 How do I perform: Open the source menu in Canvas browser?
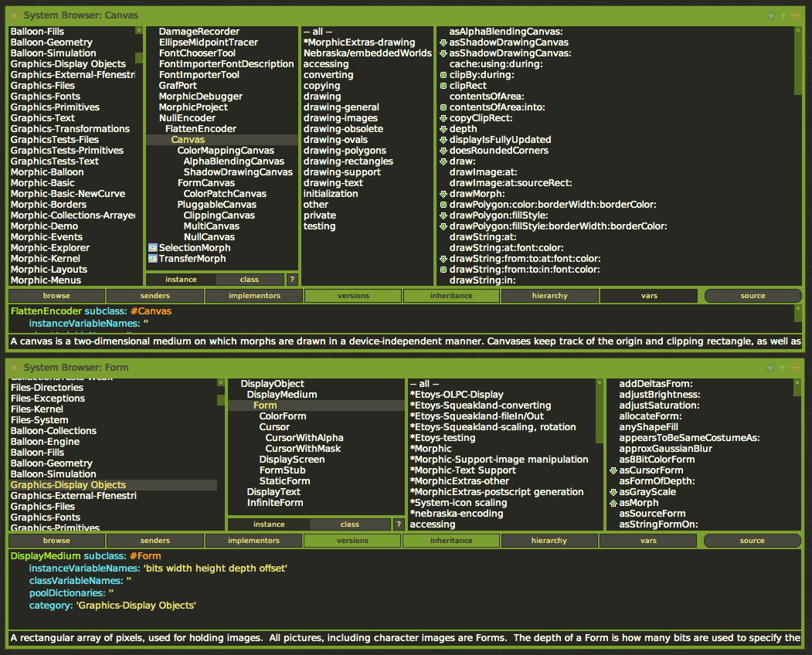753,296
